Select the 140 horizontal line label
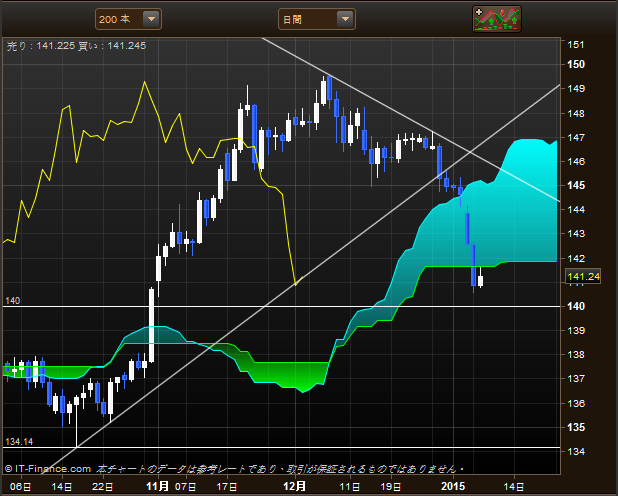Viewport: 618px width, 496px height. [12, 301]
